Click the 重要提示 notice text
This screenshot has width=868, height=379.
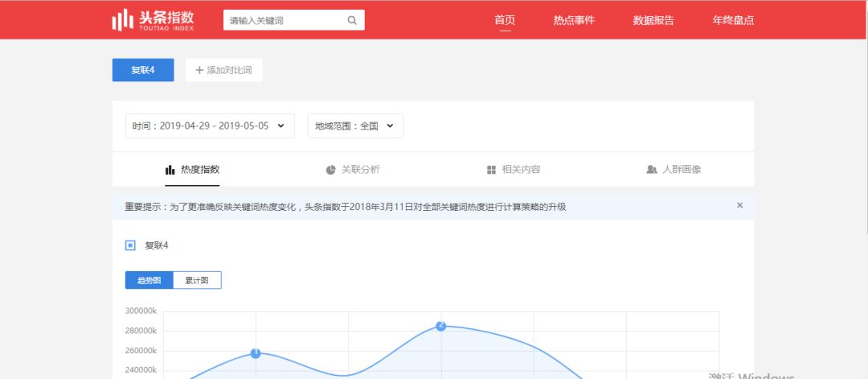[x=346, y=208]
